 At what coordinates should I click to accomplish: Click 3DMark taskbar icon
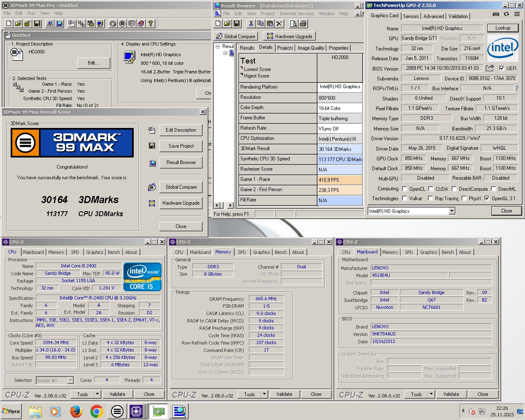[x=117, y=411]
